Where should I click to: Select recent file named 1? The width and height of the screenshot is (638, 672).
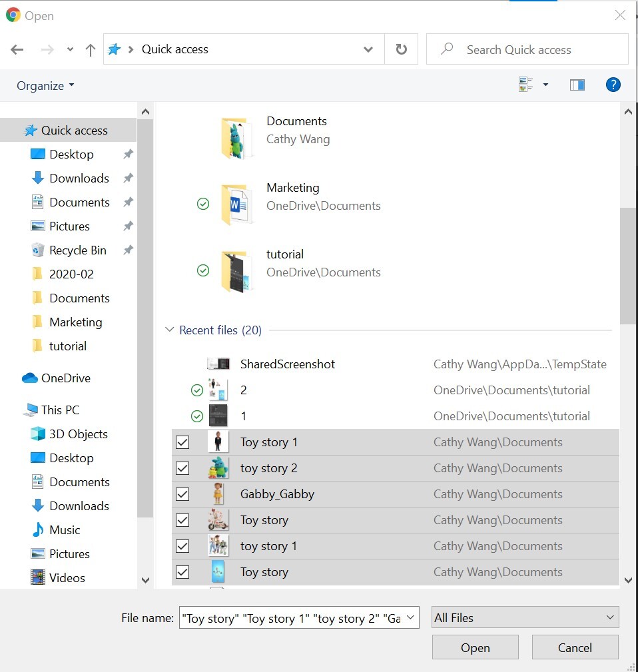pos(395,416)
